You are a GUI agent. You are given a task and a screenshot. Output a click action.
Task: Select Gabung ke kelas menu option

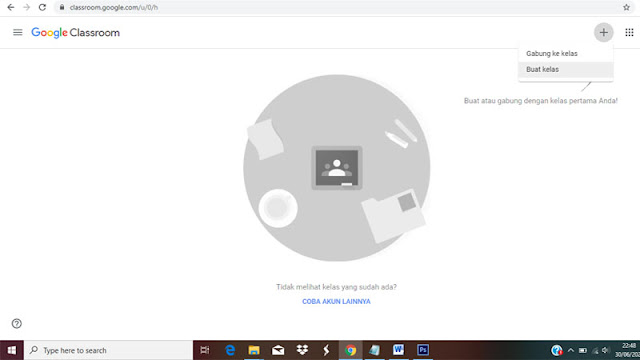[x=566, y=53]
